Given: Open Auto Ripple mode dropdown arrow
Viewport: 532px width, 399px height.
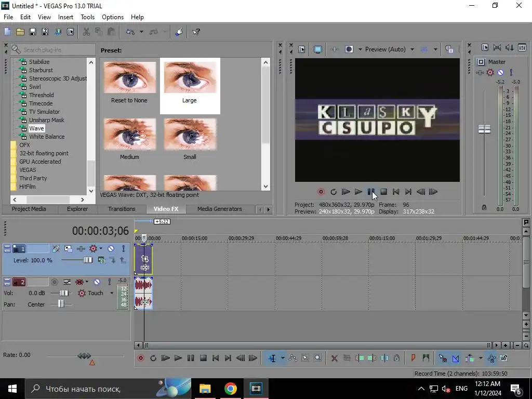Looking at the screenshot, I should click(x=481, y=358).
